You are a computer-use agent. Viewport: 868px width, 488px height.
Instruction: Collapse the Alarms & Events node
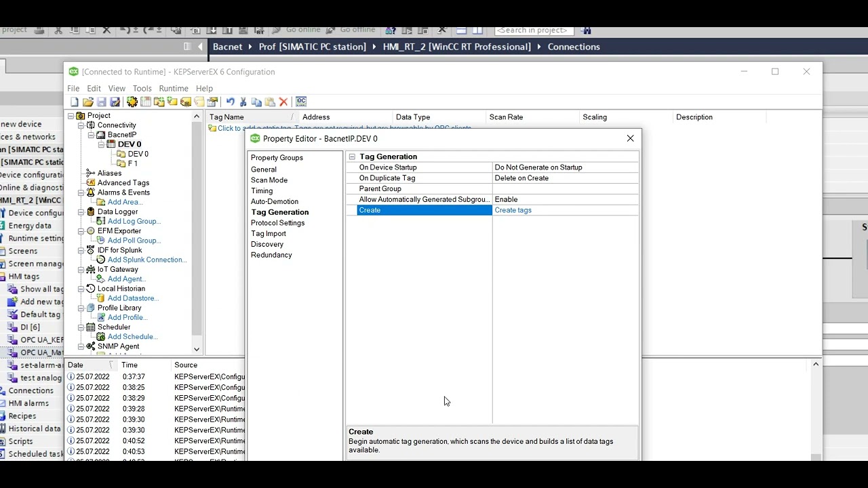[x=81, y=192]
